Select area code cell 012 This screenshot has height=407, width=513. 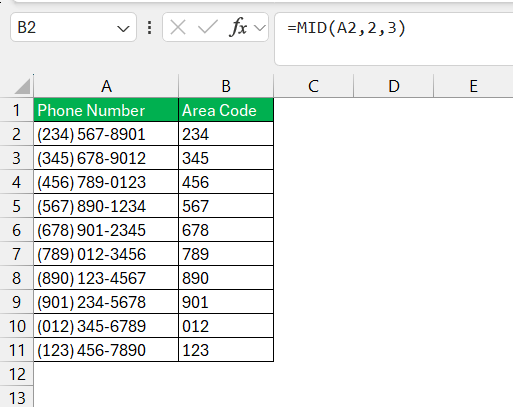point(226,326)
